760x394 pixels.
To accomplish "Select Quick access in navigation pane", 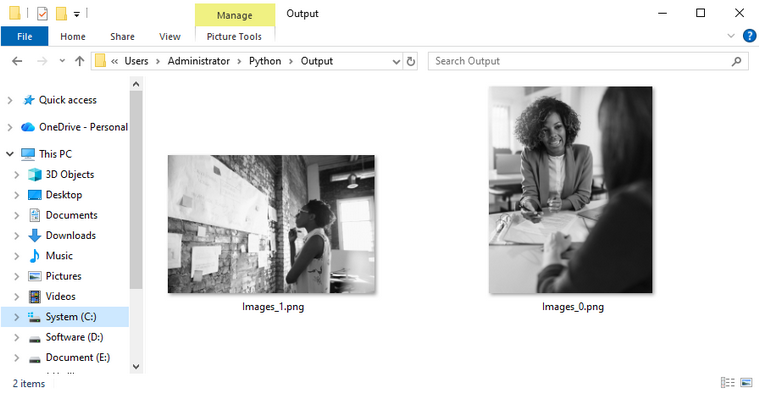I will [x=68, y=100].
